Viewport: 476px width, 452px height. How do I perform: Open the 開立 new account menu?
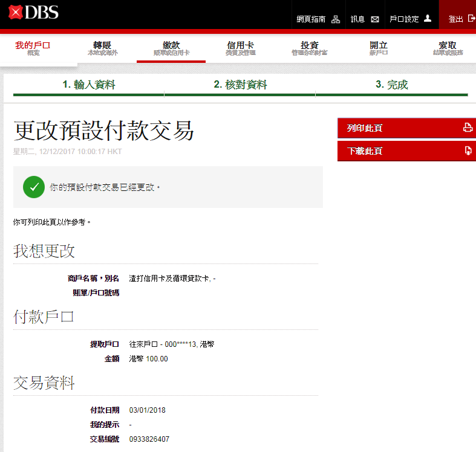(379, 48)
